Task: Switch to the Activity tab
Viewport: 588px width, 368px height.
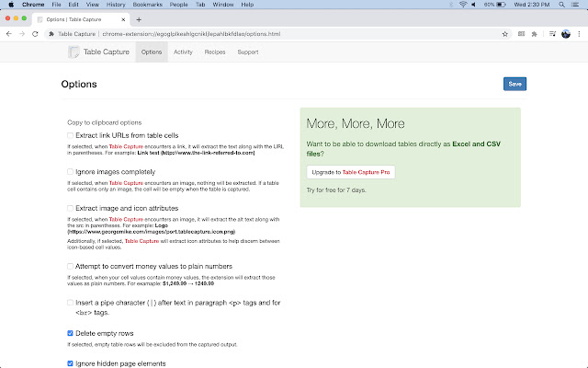Action: [x=183, y=52]
